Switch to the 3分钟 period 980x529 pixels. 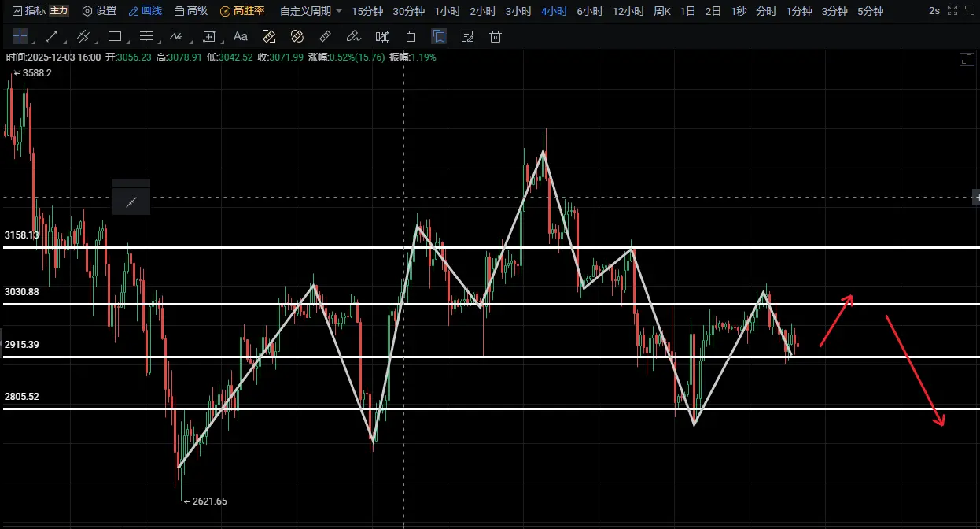834,11
